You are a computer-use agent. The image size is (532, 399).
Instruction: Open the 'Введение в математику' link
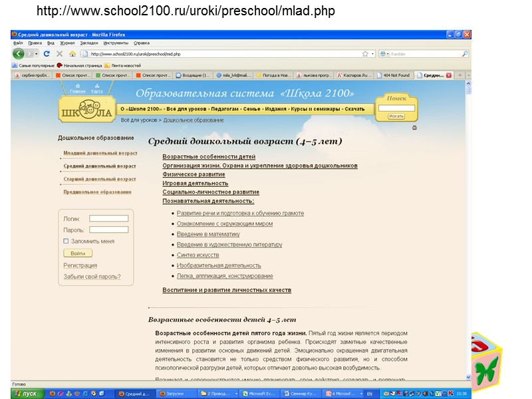click(x=208, y=234)
